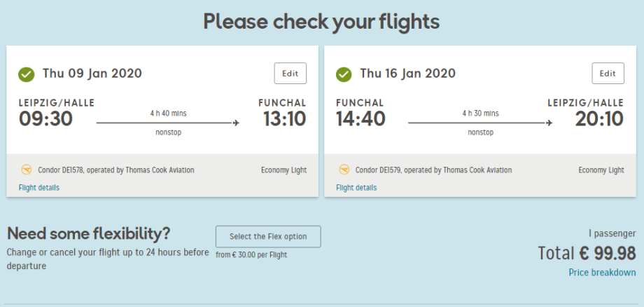This screenshot has height=307, width=644.
Task: Click the Condor logo for flight DE1578
Action: click(27, 170)
